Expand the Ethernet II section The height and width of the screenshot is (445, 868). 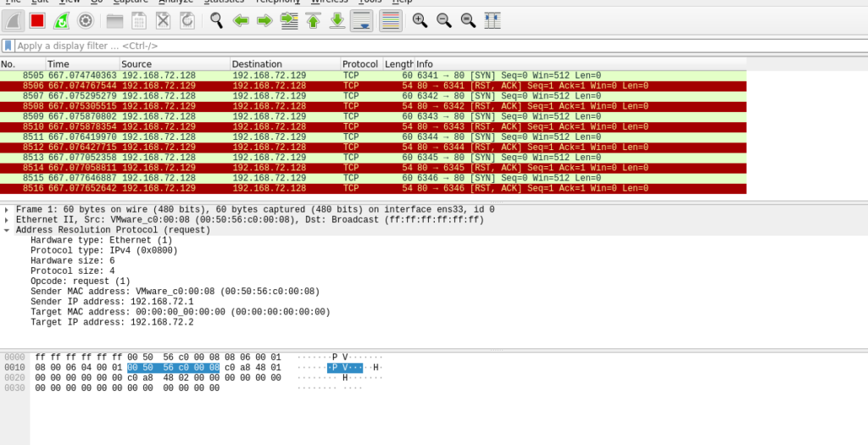[x=7, y=220]
